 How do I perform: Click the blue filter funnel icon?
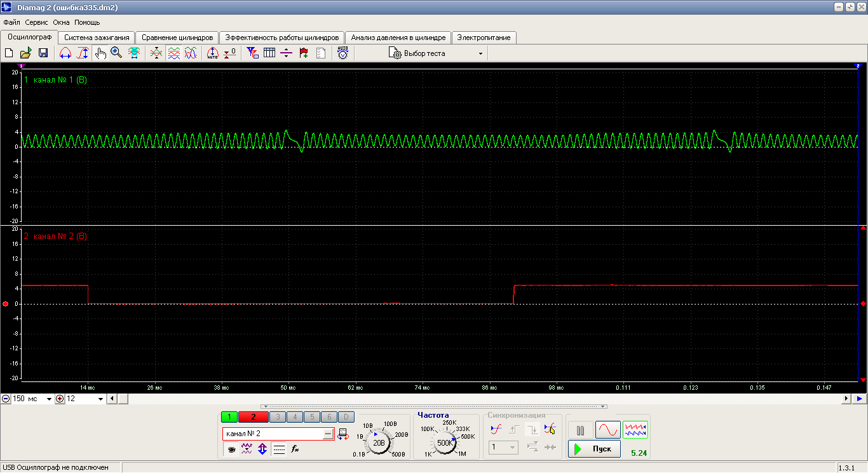coord(252,53)
